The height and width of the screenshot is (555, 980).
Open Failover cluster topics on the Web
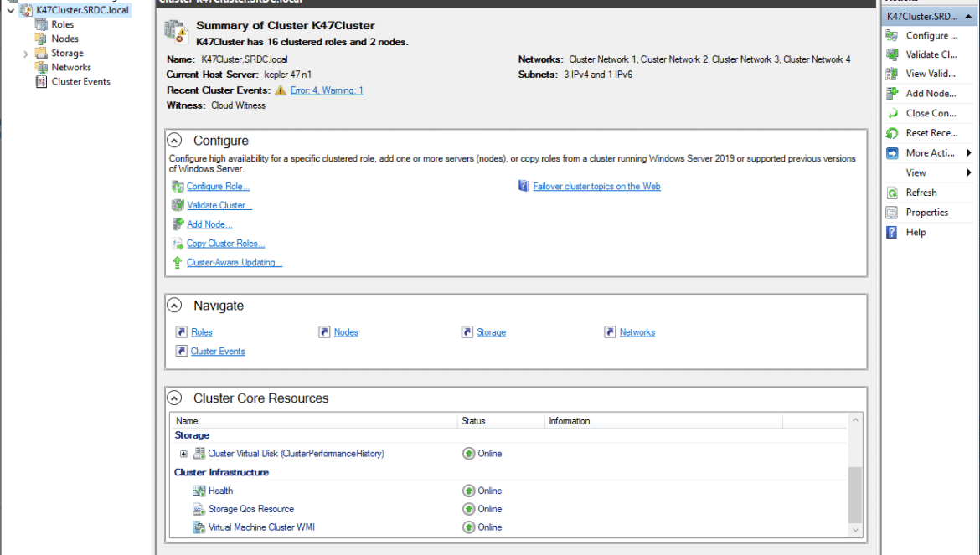click(x=597, y=186)
